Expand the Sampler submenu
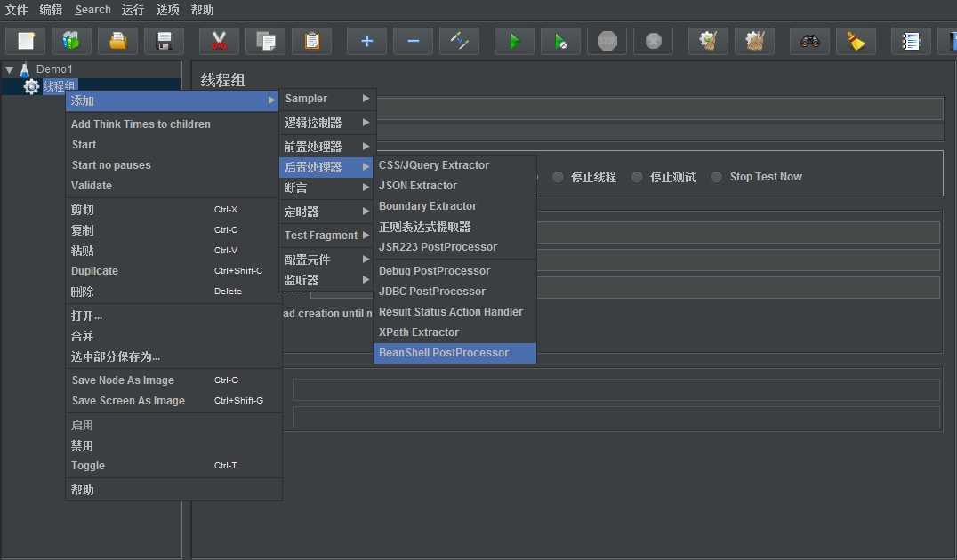Viewport: 957px width, 560px height. click(327, 99)
